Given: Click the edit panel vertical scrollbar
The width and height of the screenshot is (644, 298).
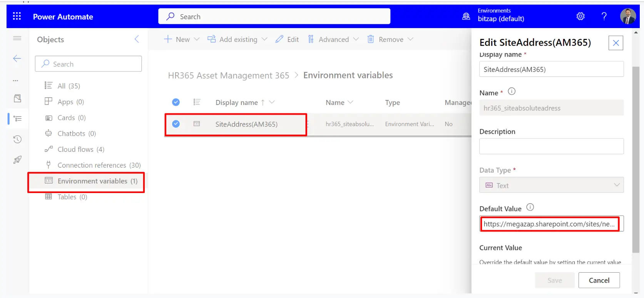Looking at the screenshot, I should [636, 154].
